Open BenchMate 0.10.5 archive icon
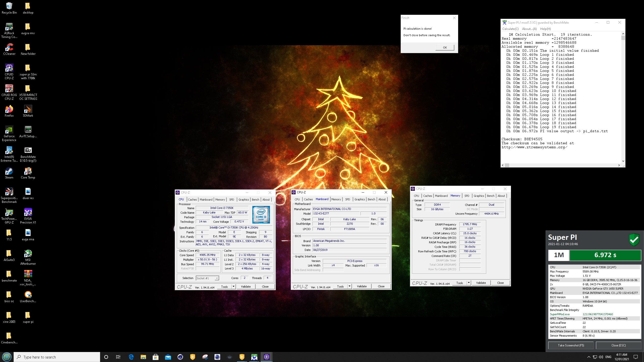Image resolution: width=644 pixels, height=362 pixels. tap(28, 154)
